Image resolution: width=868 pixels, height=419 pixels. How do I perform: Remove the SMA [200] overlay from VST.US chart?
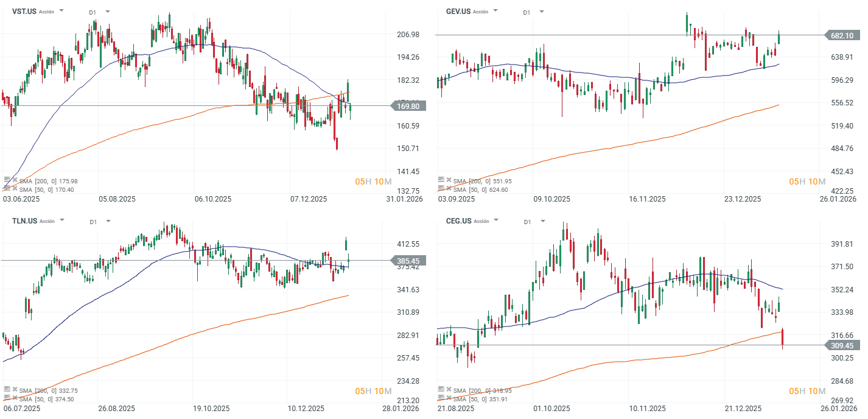tap(15, 180)
